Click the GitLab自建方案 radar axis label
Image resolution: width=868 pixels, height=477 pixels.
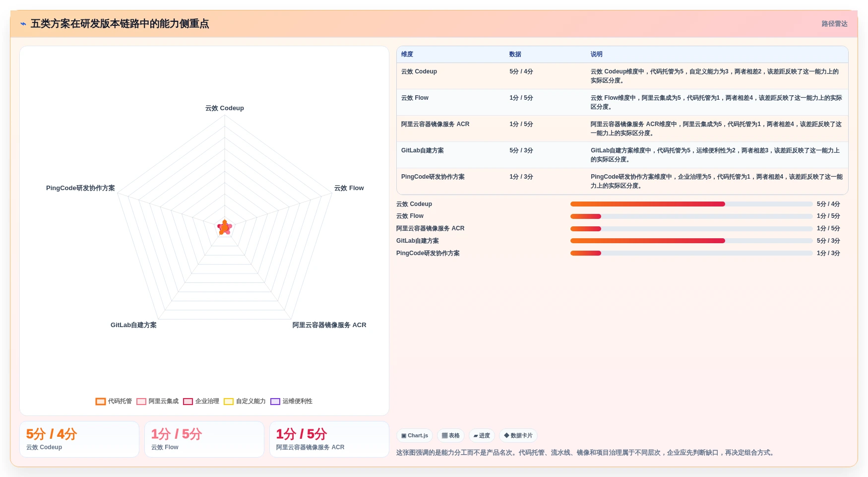133,325
